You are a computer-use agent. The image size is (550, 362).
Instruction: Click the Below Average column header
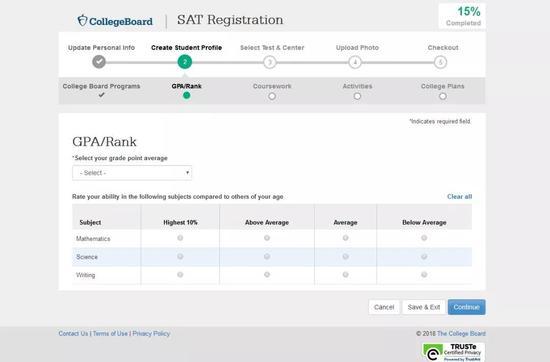coord(424,222)
